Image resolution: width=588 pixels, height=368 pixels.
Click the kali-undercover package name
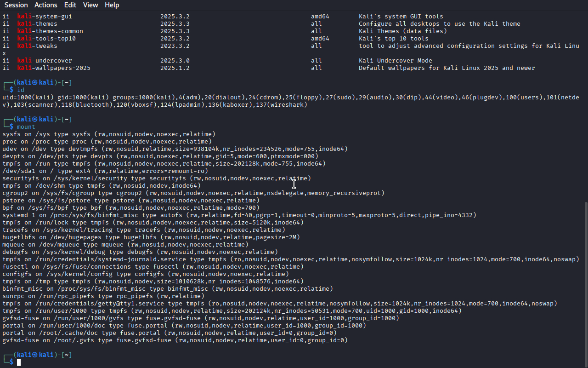(x=45, y=61)
